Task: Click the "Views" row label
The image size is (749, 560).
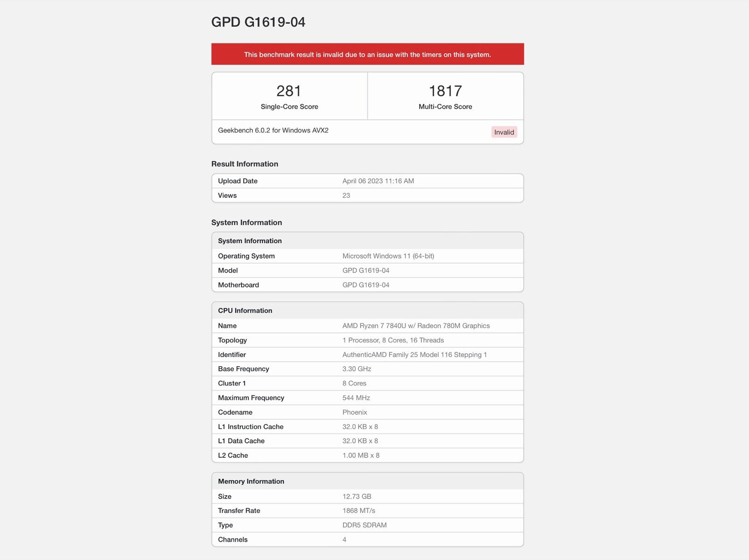Action: [x=227, y=196]
